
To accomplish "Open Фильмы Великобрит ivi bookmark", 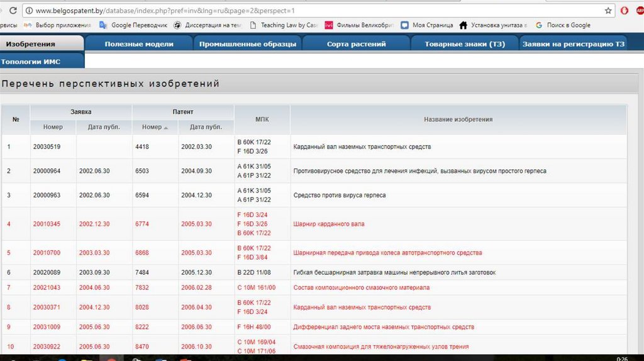I will pos(359,25).
